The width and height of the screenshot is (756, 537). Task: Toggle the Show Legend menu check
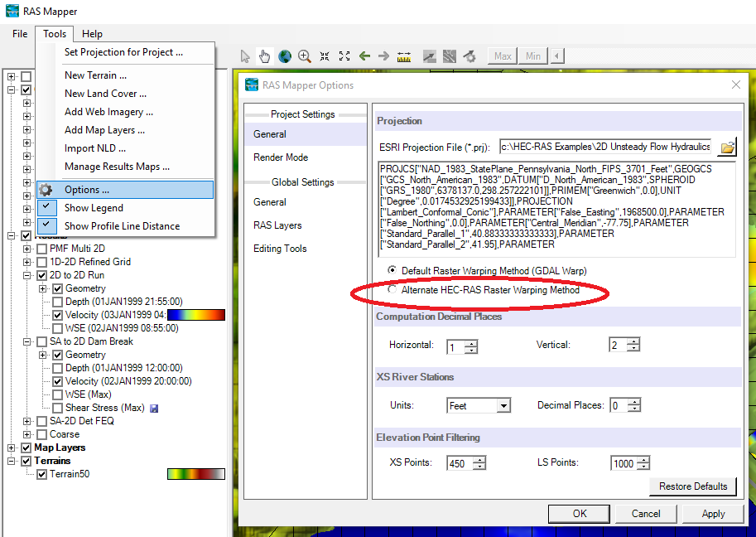click(46, 207)
